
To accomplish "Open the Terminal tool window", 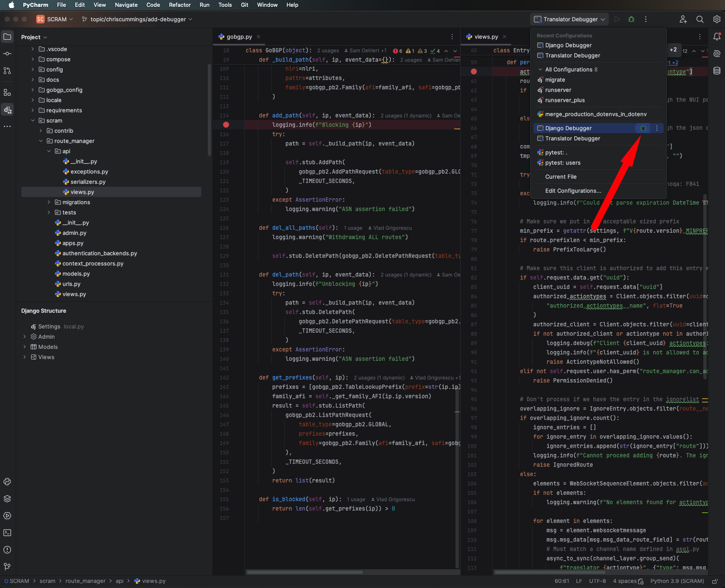I will tap(8, 533).
